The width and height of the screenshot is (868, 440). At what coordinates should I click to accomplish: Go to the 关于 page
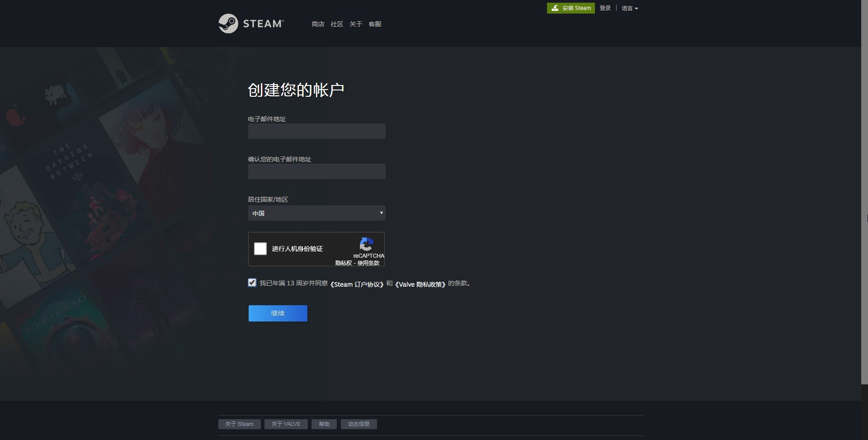point(356,24)
